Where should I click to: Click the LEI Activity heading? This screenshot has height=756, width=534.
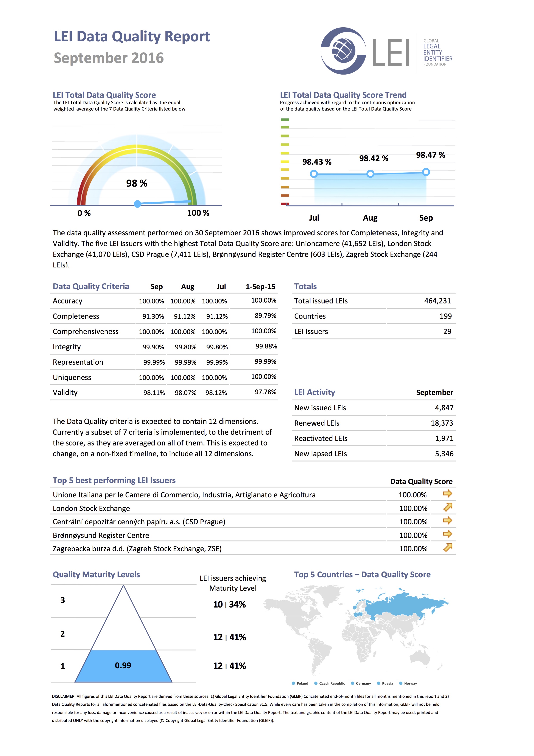point(314,392)
